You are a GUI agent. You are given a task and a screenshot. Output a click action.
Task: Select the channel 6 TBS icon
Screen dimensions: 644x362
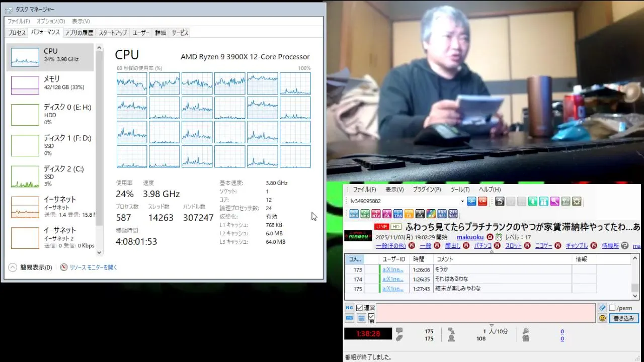(x=398, y=214)
